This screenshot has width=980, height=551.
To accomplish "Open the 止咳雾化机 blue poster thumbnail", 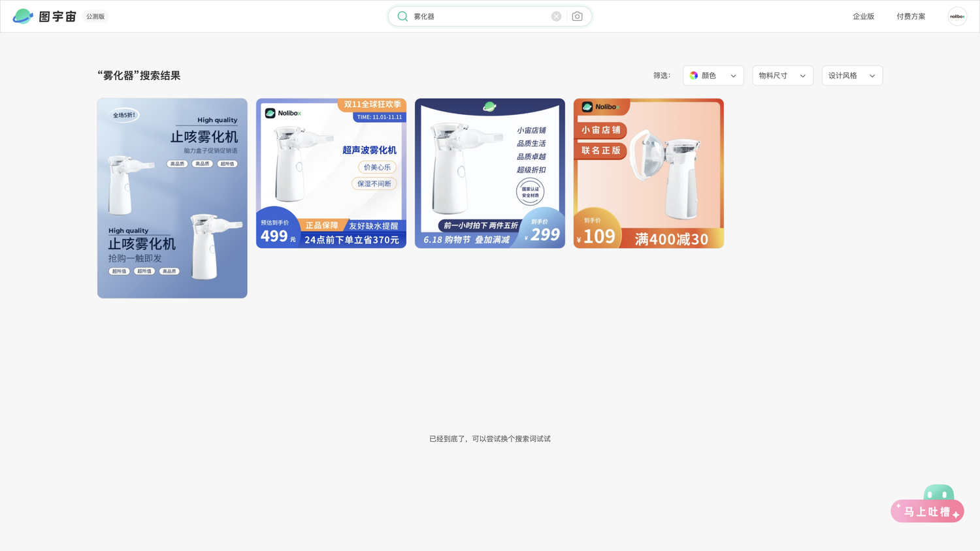I will tap(172, 198).
